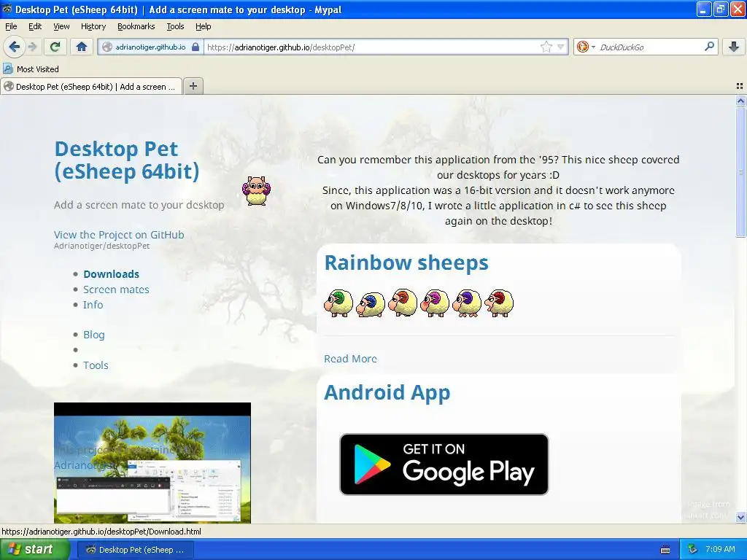Bookmark this page with the star icon
This screenshot has width=747, height=560.
pos(546,47)
